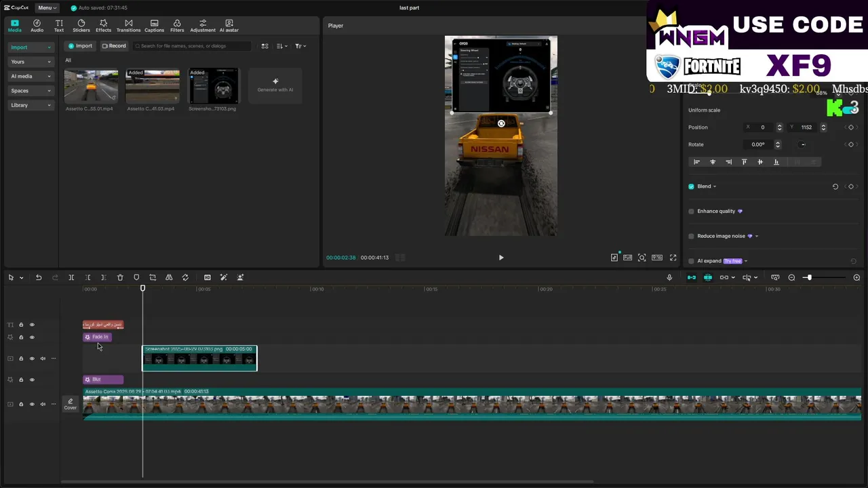Align clip to bottom edge
The height and width of the screenshot is (488, 868).
click(x=776, y=162)
